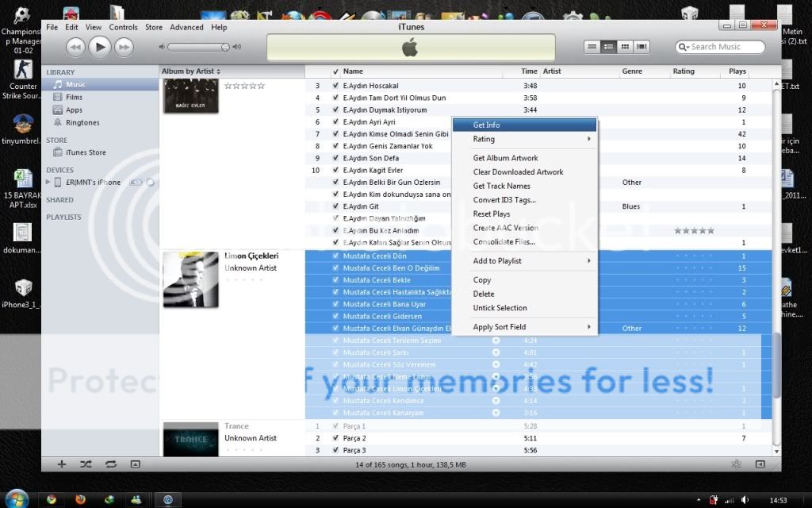
Task: Click the Genius atom icon
Action: 736,464
